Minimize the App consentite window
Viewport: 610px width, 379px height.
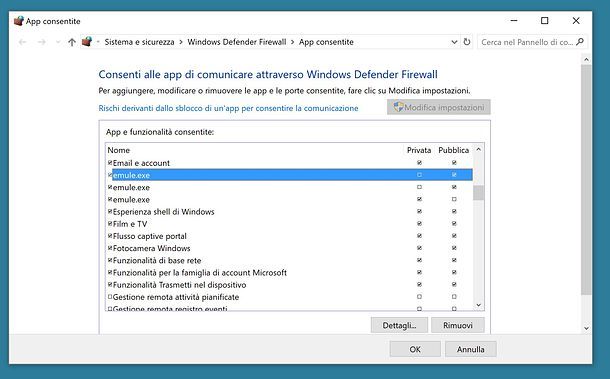514,21
